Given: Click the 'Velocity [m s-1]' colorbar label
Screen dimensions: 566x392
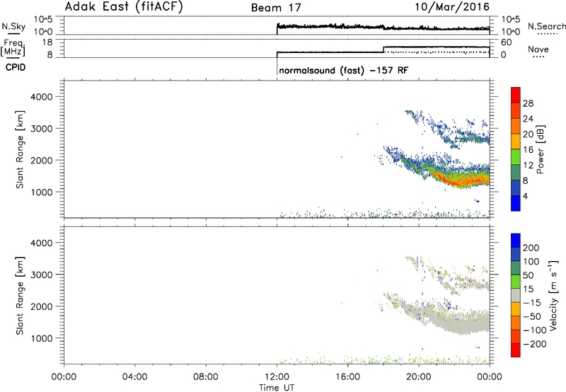Looking at the screenshot, I should tap(553, 295).
